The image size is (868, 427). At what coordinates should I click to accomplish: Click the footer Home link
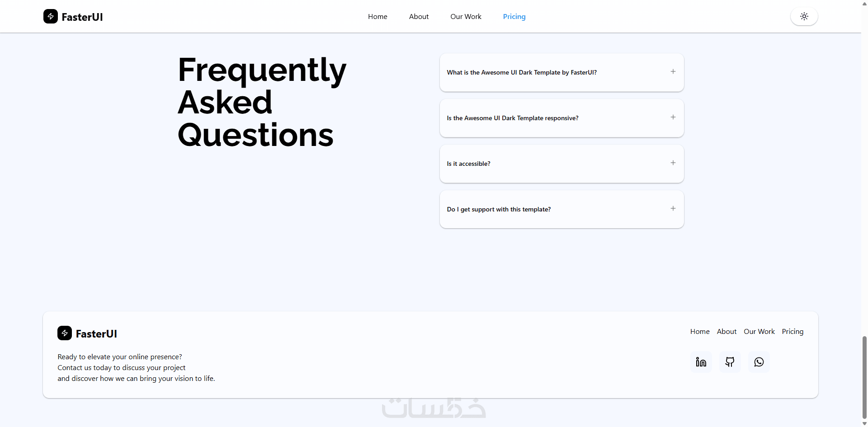700,332
